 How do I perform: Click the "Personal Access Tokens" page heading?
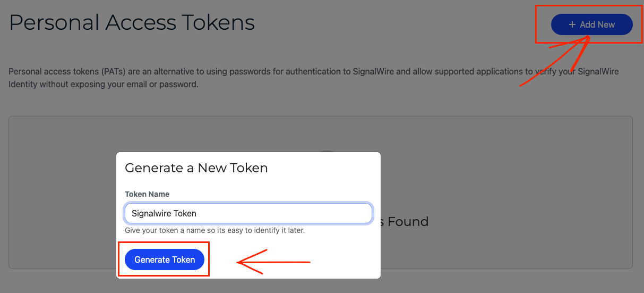click(132, 22)
